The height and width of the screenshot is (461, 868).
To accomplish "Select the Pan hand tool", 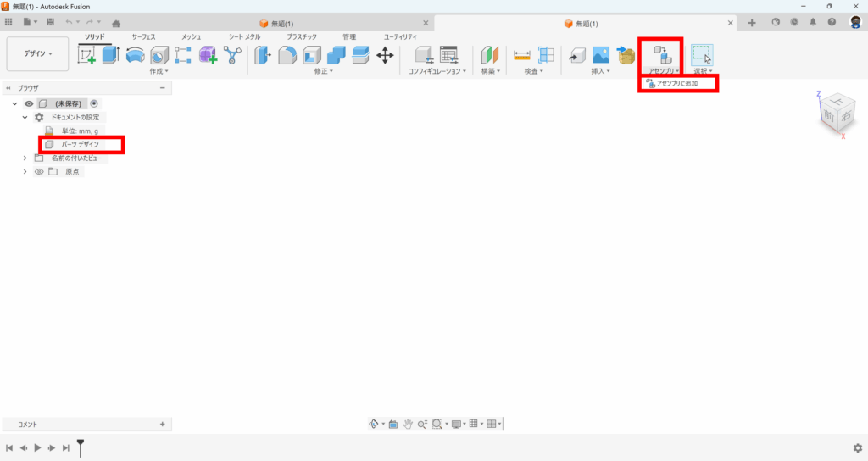I will point(408,424).
